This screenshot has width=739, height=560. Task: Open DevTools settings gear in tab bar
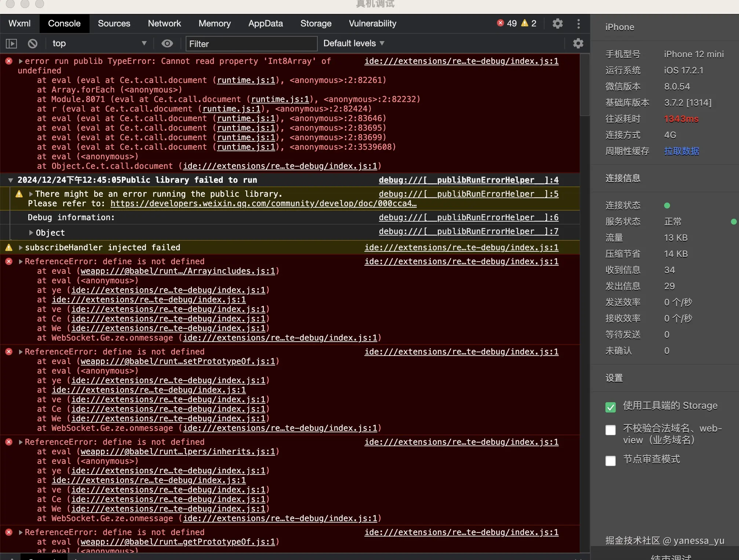click(x=557, y=23)
